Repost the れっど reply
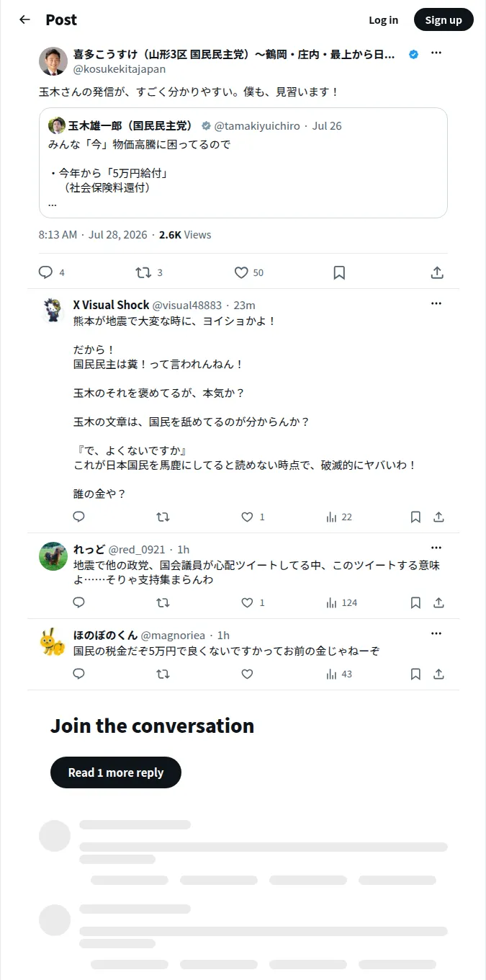Image resolution: width=486 pixels, height=980 pixels. point(163,602)
